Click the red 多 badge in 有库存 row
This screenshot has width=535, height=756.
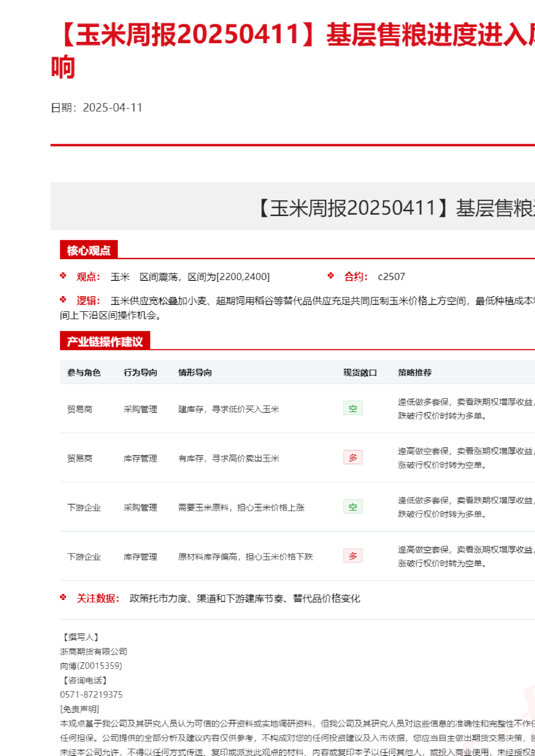pos(353,458)
